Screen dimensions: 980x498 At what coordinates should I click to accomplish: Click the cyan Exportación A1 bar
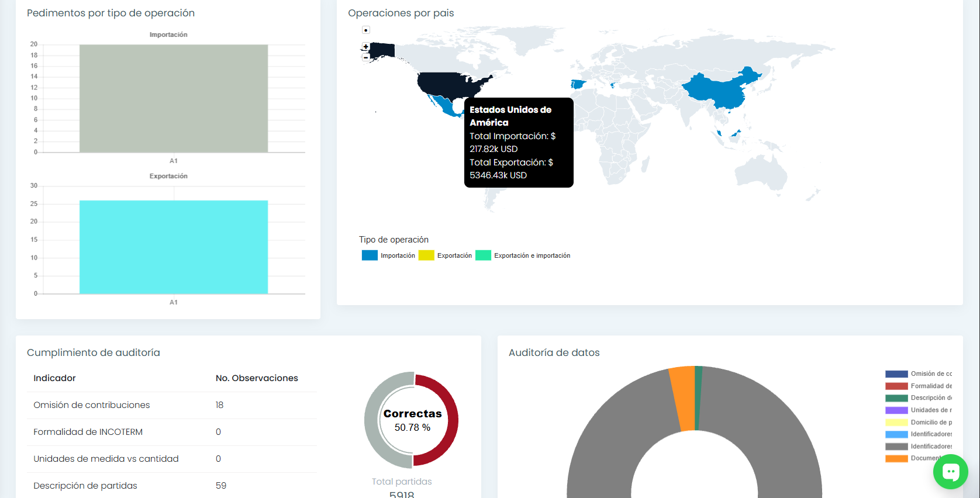(x=174, y=247)
